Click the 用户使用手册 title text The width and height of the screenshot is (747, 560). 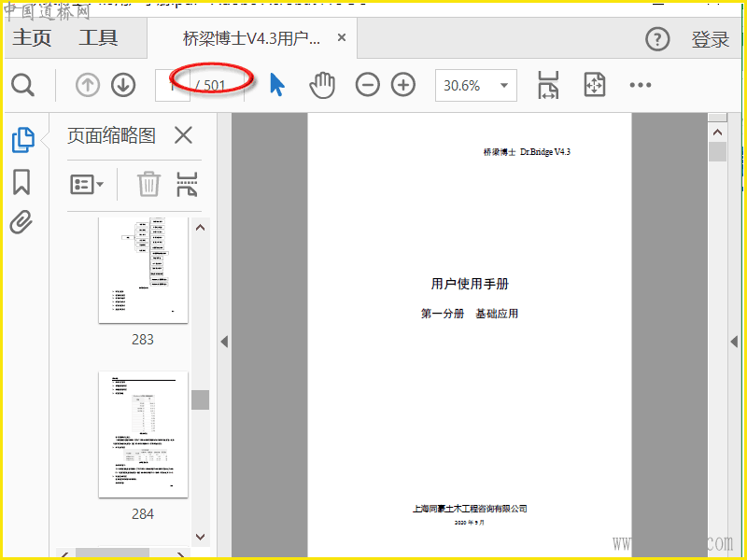point(470,284)
